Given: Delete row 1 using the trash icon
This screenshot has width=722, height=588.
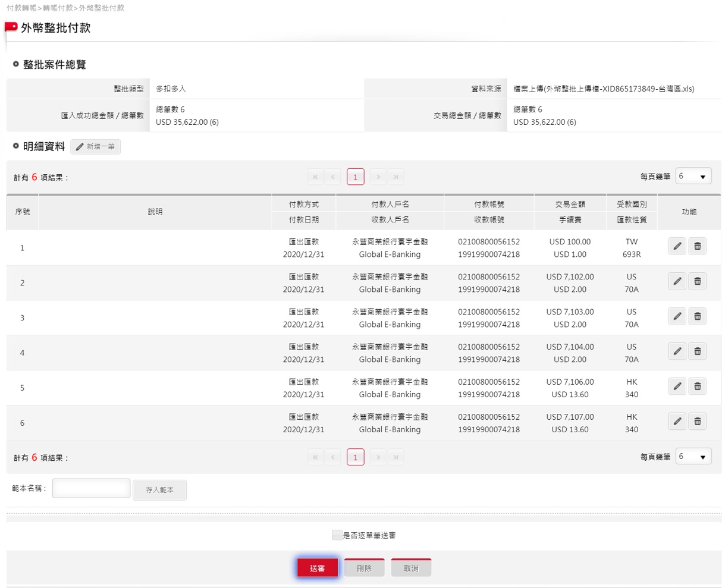Looking at the screenshot, I should pyautogui.click(x=698, y=246).
